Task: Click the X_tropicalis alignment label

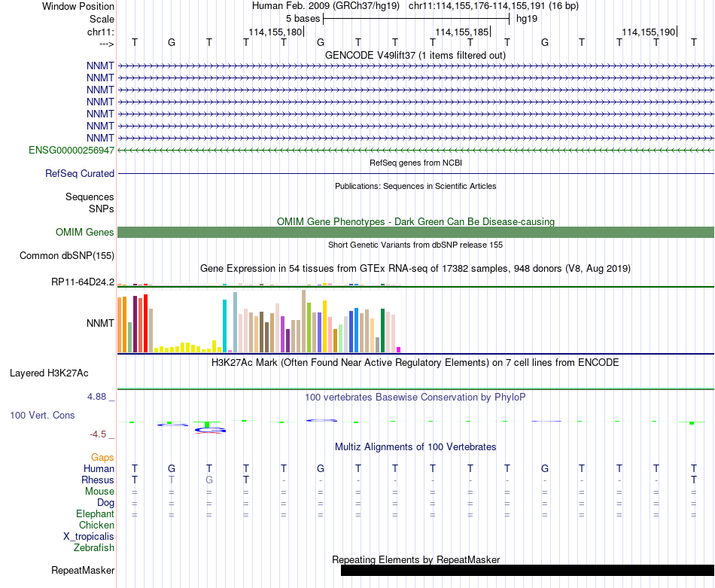Action: (x=89, y=536)
